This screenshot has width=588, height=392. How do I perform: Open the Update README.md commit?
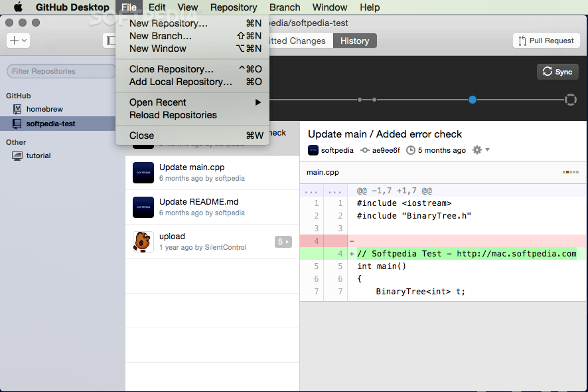click(x=212, y=207)
